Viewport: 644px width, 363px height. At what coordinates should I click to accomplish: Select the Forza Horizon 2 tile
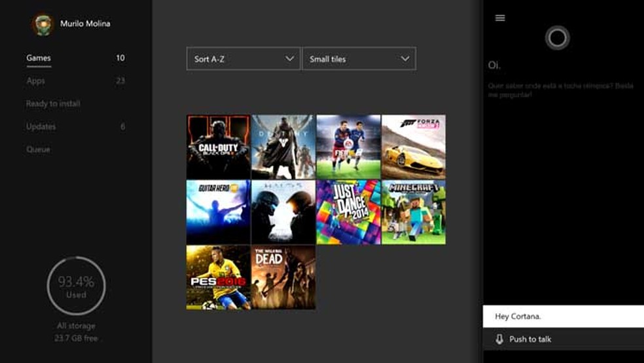click(x=414, y=147)
